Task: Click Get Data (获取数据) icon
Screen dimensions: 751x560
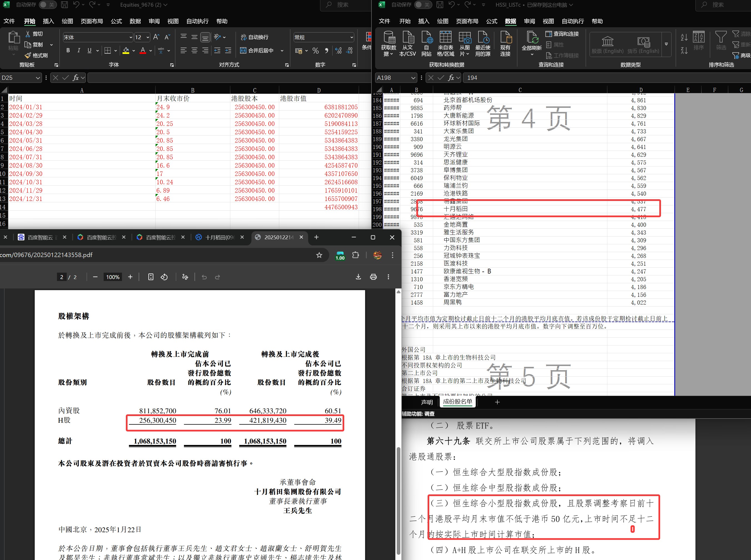Action: pyautogui.click(x=389, y=43)
